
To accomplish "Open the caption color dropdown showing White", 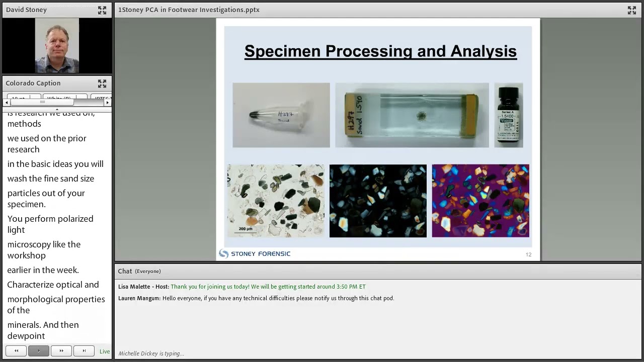I will pyautogui.click(x=65, y=97).
